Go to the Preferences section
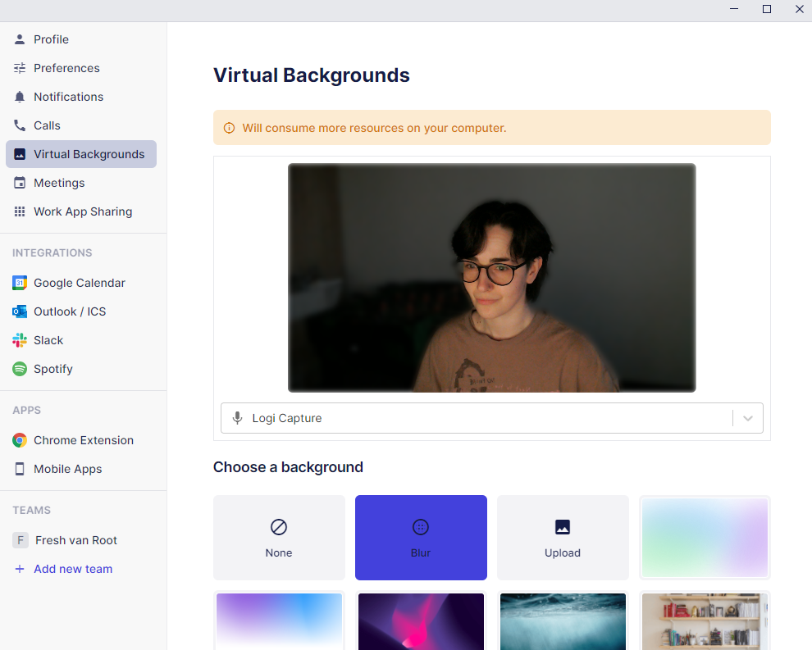Screen dimensions: 812x650 66,68
